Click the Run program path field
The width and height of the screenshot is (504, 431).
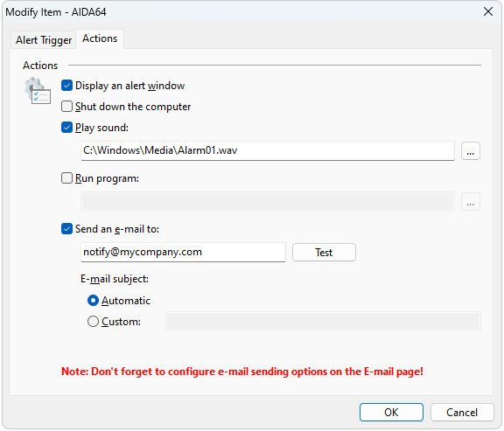tap(268, 202)
